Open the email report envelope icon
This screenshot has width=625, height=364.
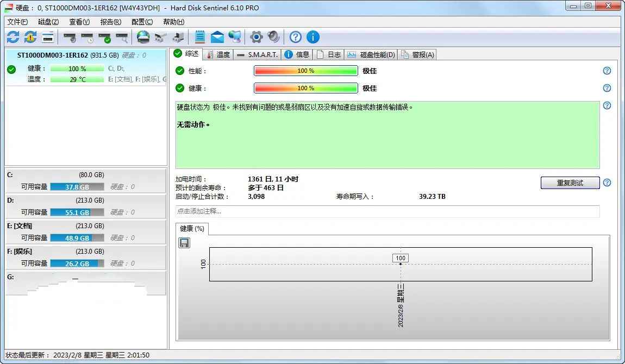[x=217, y=37]
